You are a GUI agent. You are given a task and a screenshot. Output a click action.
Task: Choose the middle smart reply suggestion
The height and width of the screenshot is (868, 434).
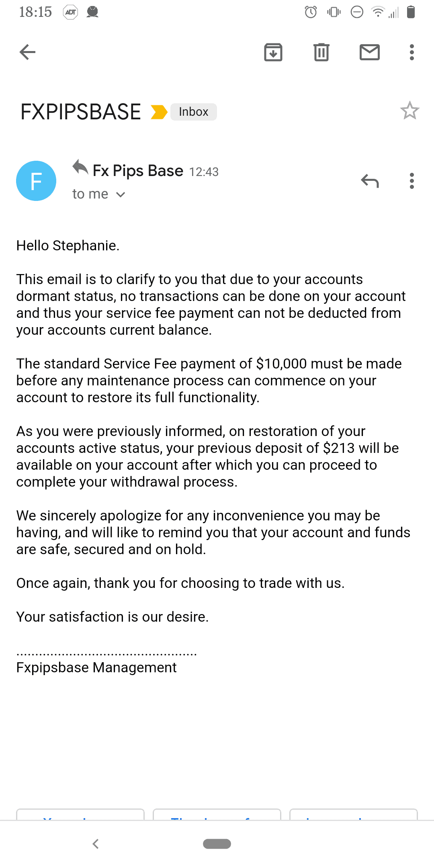217,814
